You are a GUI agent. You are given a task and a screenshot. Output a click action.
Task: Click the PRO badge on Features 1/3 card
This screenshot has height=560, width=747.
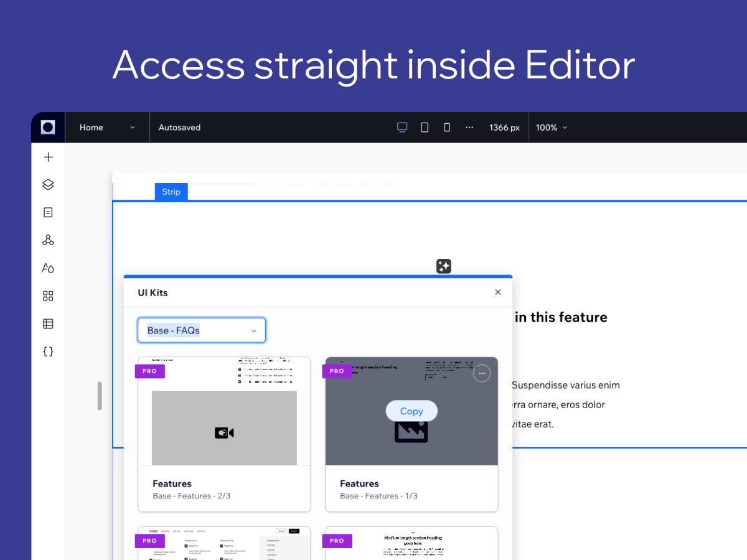tap(337, 371)
